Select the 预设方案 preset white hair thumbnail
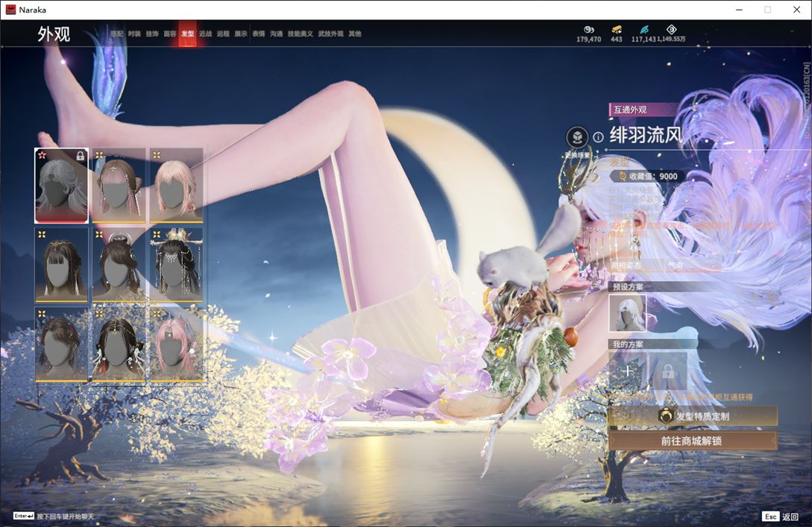The width and height of the screenshot is (812, 527). pyautogui.click(x=628, y=312)
